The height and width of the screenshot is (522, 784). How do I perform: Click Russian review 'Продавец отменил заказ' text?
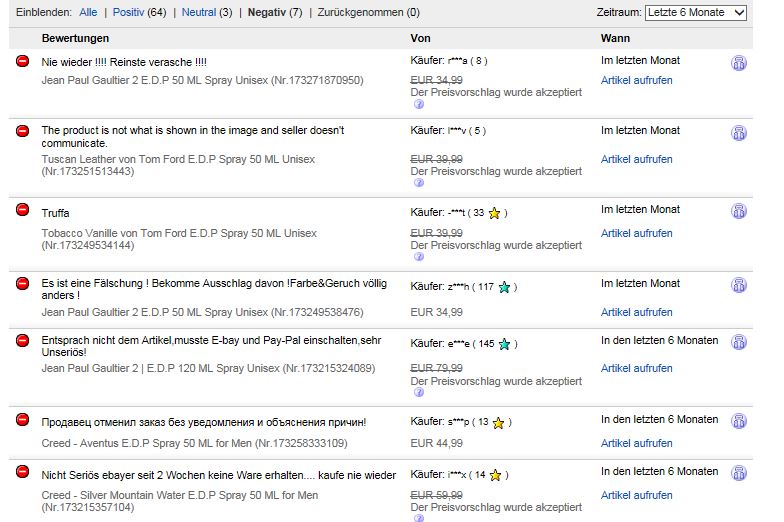pyautogui.click(x=204, y=422)
